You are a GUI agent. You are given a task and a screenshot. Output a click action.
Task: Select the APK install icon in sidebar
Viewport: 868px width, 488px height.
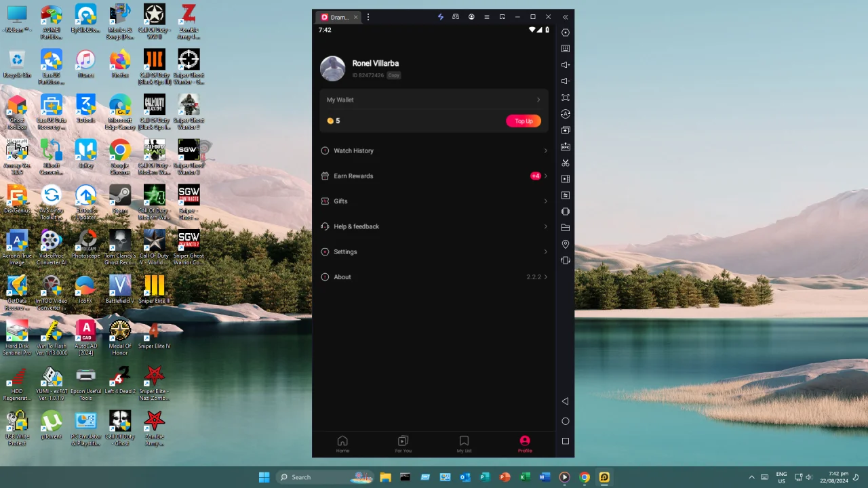tap(566, 146)
